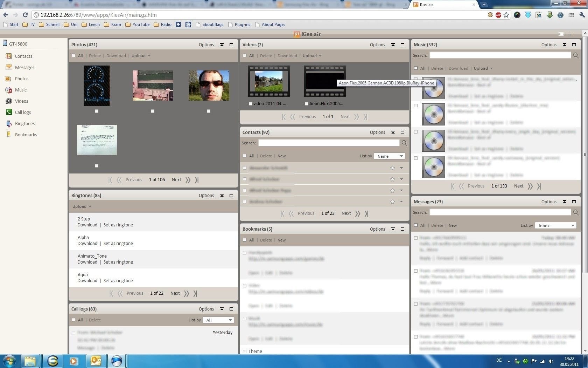Tick the All checkbox in Bookmarks panel
Image resolution: width=588 pixels, height=368 pixels.
pyautogui.click(x=245, y=240)
